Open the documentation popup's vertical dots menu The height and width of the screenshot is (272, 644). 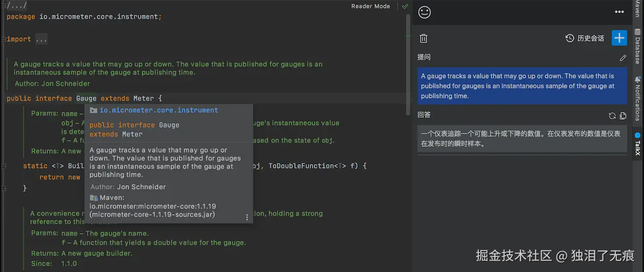click(247, 217)
